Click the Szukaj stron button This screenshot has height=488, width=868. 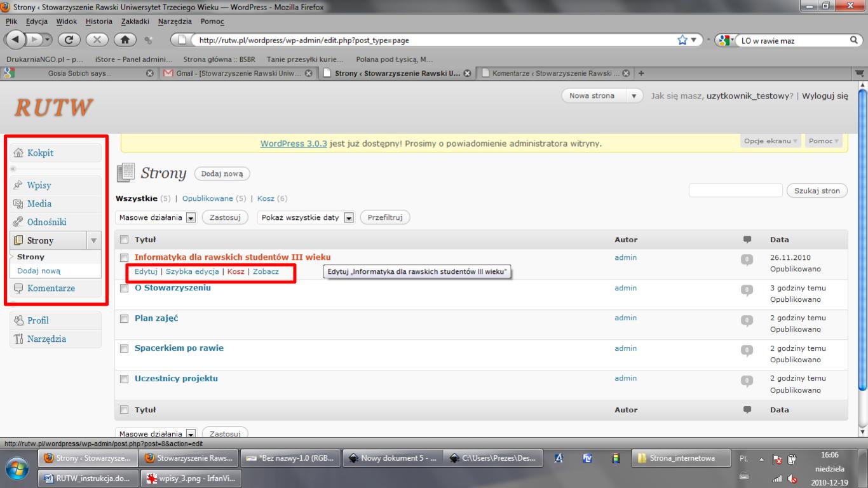[x=817, y=191]
